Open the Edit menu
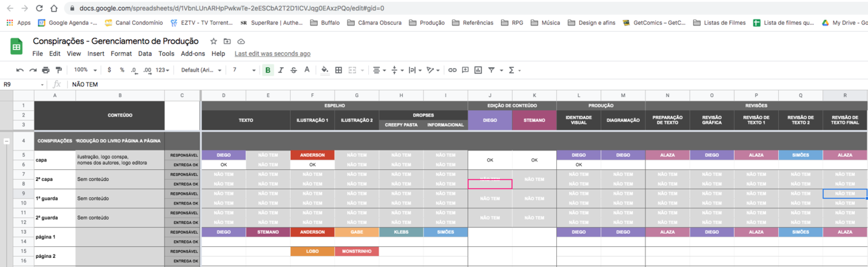868x267 pixels. (x=55, y=53)
